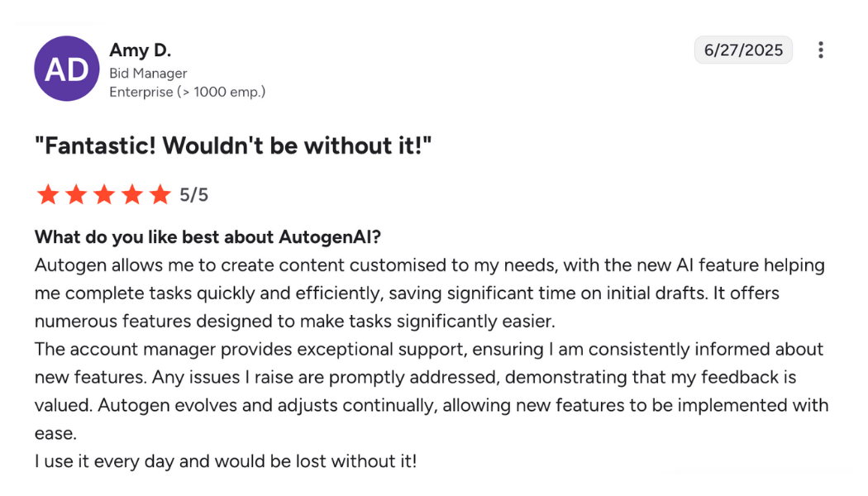Image resolution: width=868 pixels, height=496 pixels.
Task: Click the Enterprise (> 1000 emp.) label
Action: 187,92
